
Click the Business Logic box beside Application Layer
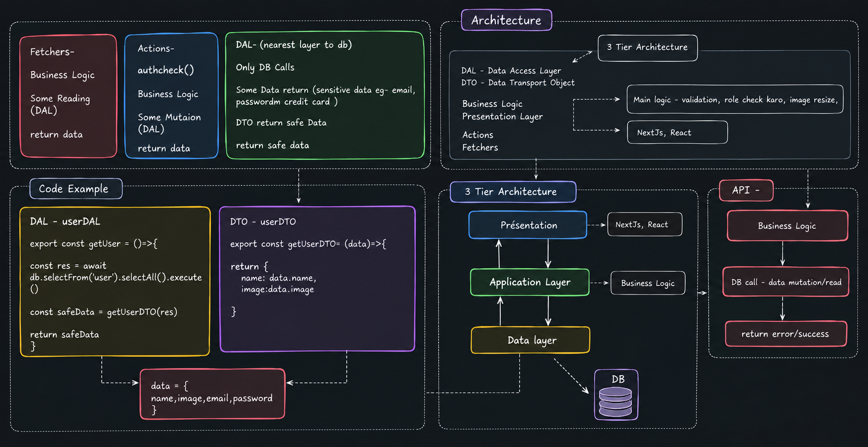[x=647, y=283]
